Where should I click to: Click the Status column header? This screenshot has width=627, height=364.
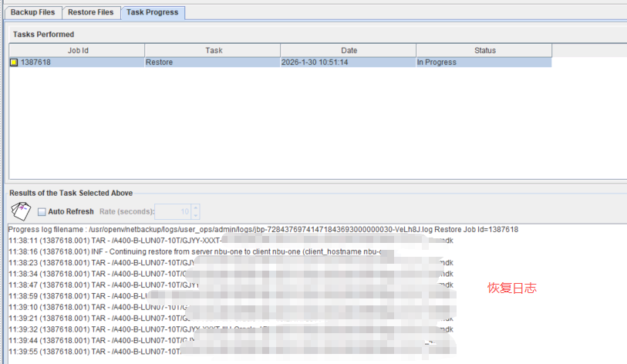484,50
